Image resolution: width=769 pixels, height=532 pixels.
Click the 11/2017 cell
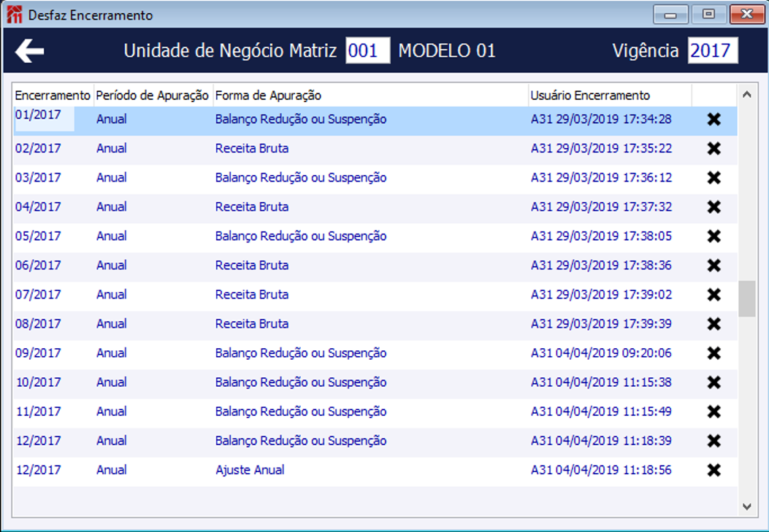(38, 412)
